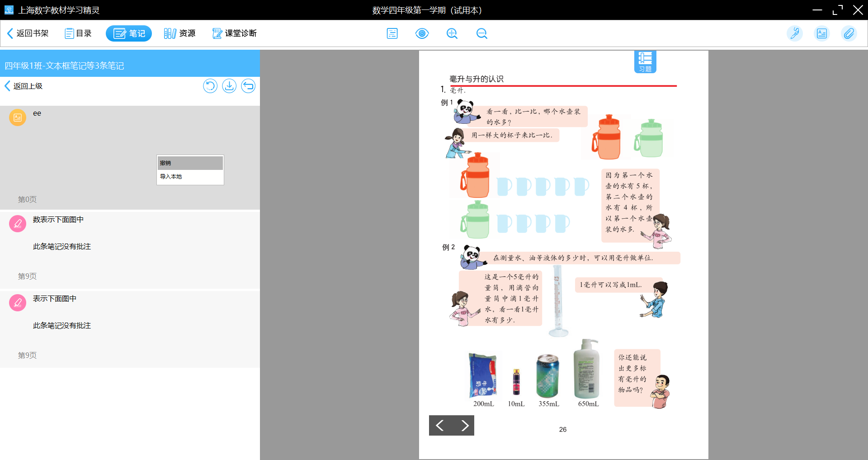
Task: Click the zoom out magnifier icon
Action: [481, 33]
